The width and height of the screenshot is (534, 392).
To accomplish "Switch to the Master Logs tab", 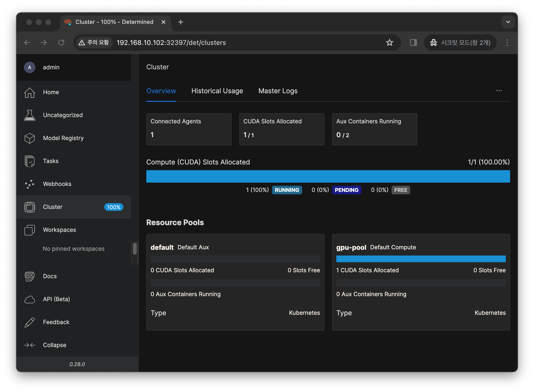I will [x=278, y=91].
